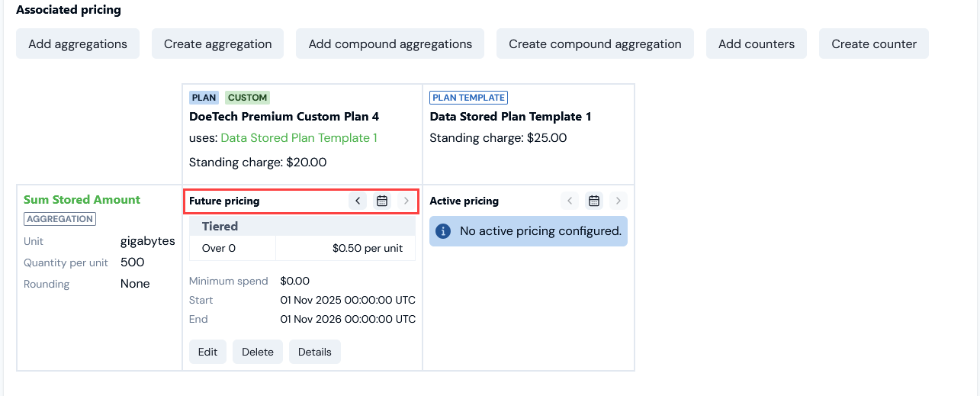Image resolution: width=980 pixels, height=396 pixels.
Task: Open the Active pricing calendar picker
Action: click(594, 201)
